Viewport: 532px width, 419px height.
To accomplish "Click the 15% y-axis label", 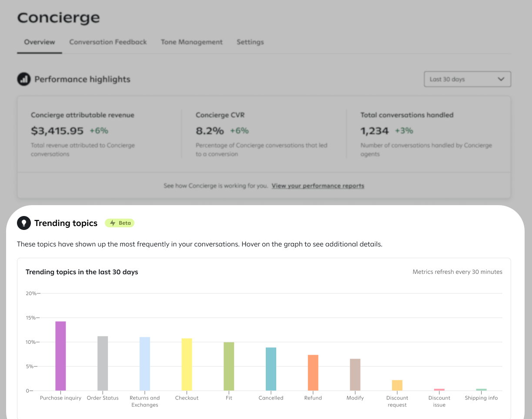I will pos(31,318).
